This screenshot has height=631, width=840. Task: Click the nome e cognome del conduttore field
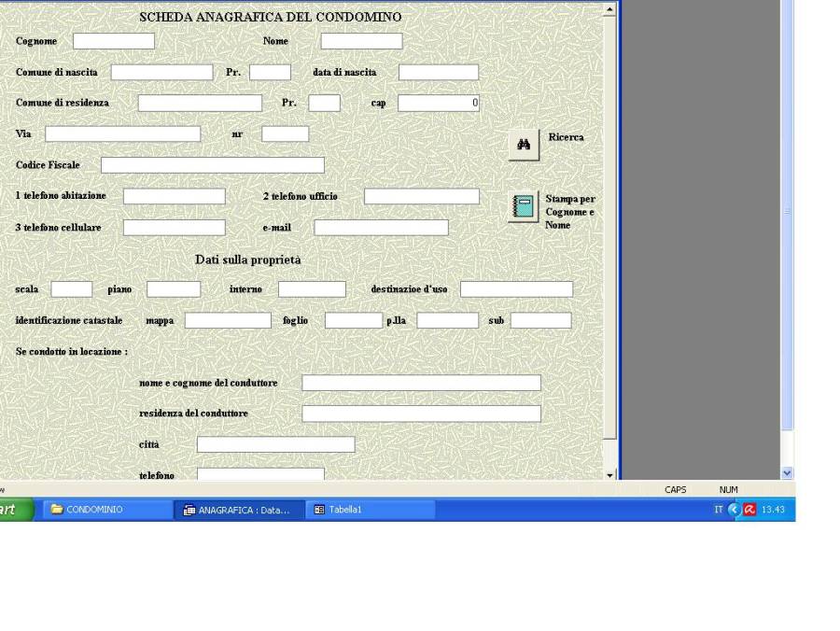click(422, 383)
